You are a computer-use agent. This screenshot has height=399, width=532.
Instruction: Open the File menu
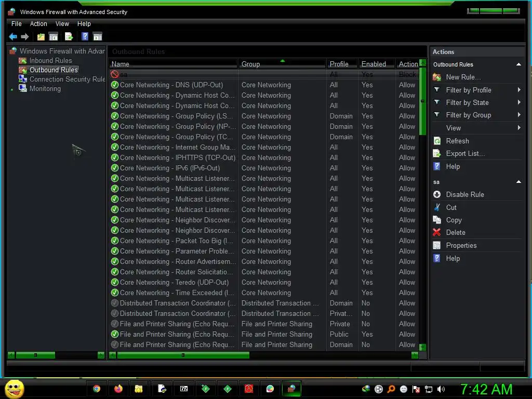[x=16, y=24]
